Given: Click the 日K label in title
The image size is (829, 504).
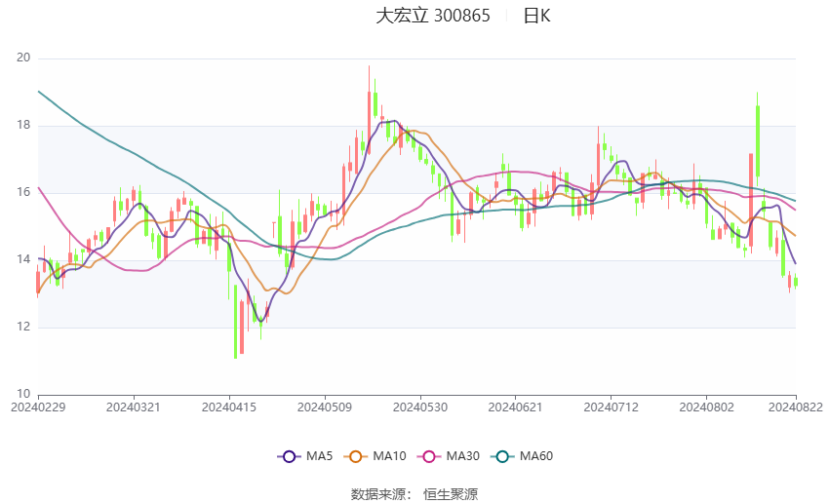Looking at the screenshot, I should [x=536, y=16].
